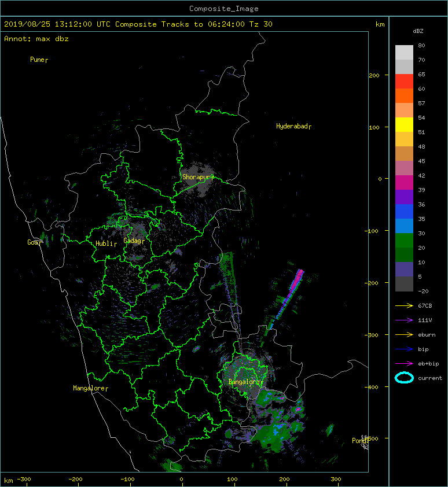The height and width of the screenshot is (487, 448).
Task: Click the 300 km mark on horizontal axis
Action: [336, 479]
